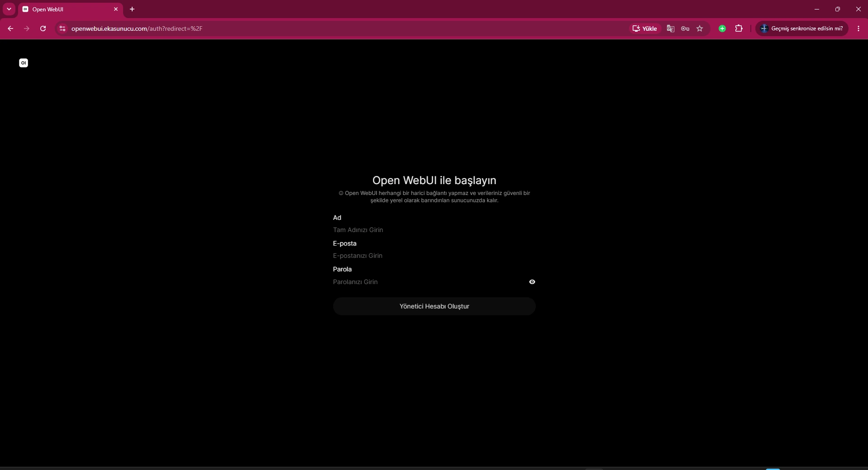Click Yönetici Hesabı Oluştur button
The width and height of the screenshot is (868, 470).
[434, 306]
